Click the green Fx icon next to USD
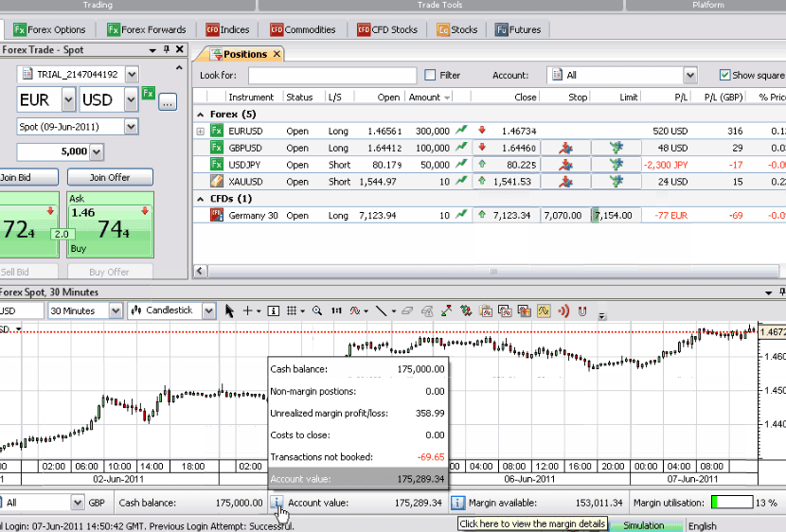Viewport: 786px width, 532px height. coord(149,93)
